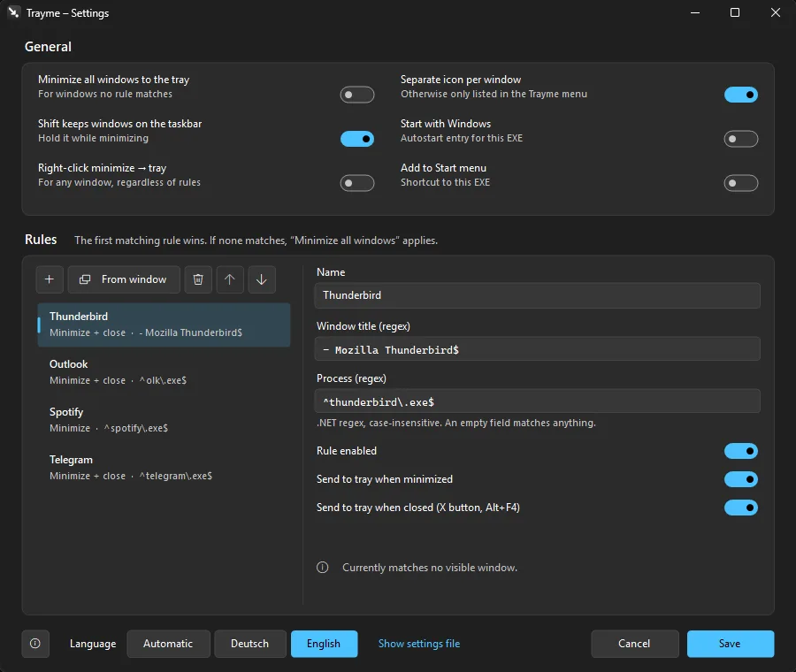Image resolution: width=796 pixels, height=672 pixels.
Task: Open the info icon beside Language
Action: (x=35, y=644)
